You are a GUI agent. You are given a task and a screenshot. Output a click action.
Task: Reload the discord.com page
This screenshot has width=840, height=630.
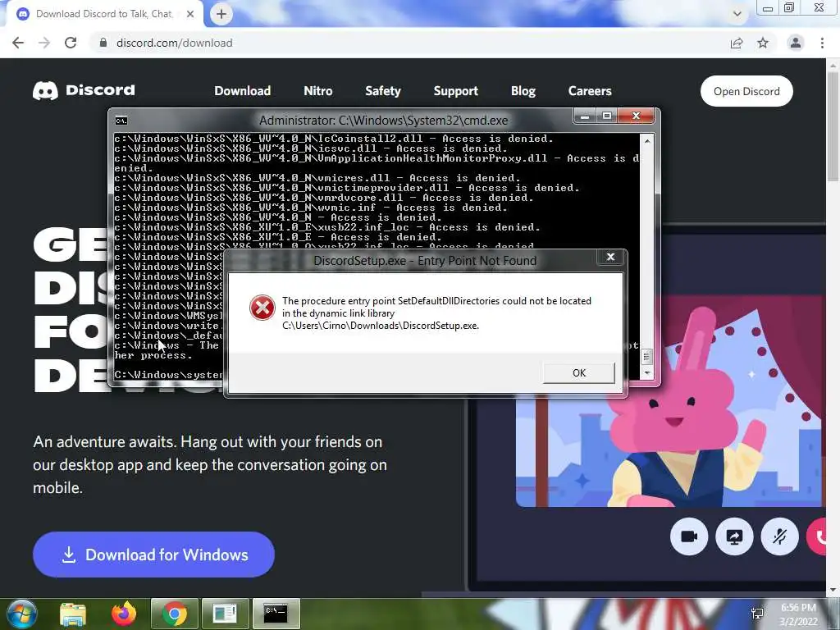pyautogui.click(x=71, y=43)
